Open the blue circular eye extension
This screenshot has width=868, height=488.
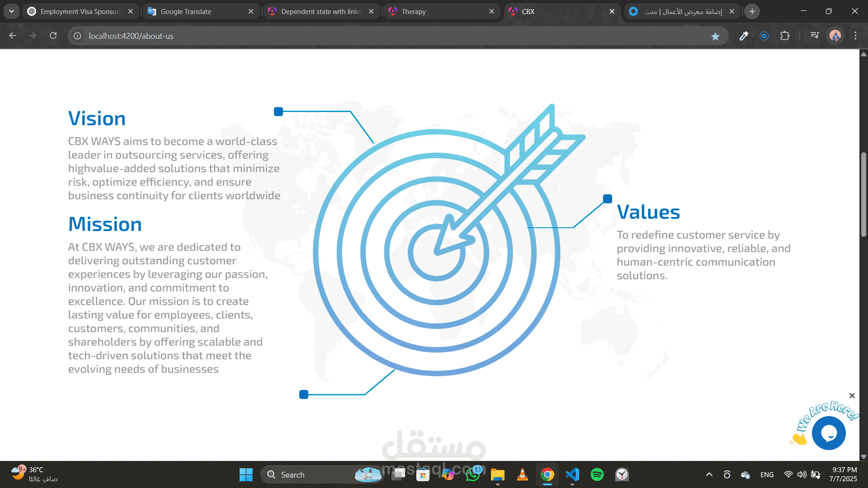click(x=764, y=36)
